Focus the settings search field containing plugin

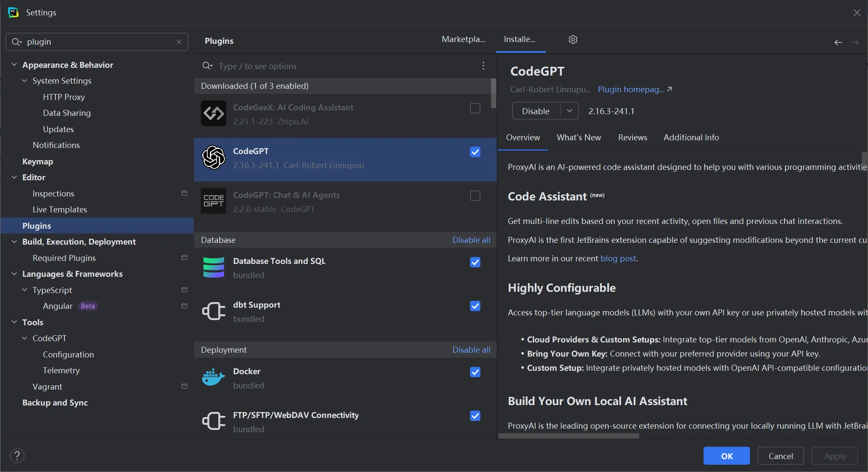pos(97,42)
